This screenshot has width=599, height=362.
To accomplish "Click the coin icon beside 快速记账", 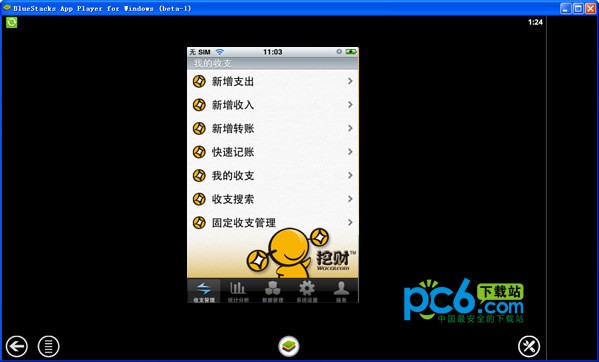I will [199, 152].
